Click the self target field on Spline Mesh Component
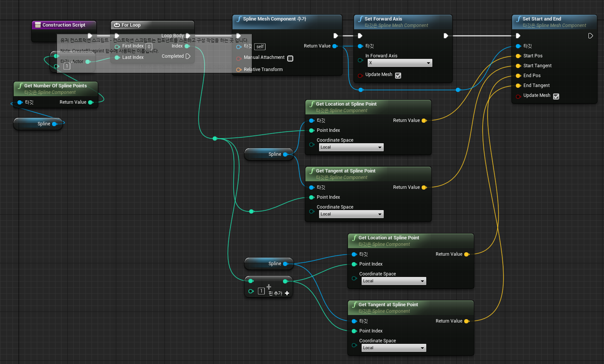 [260, 47]
